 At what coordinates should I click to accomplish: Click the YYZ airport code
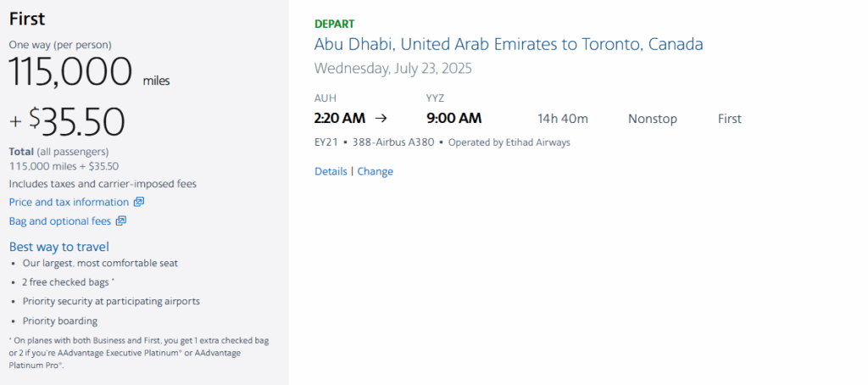436,98
